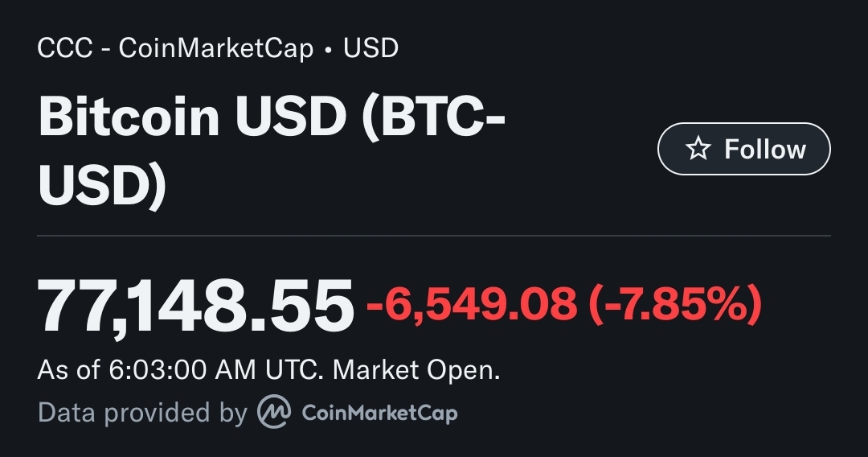The image size is (868, 457).
Task: Click the current price 77,148.55
Action: point(194,306)
